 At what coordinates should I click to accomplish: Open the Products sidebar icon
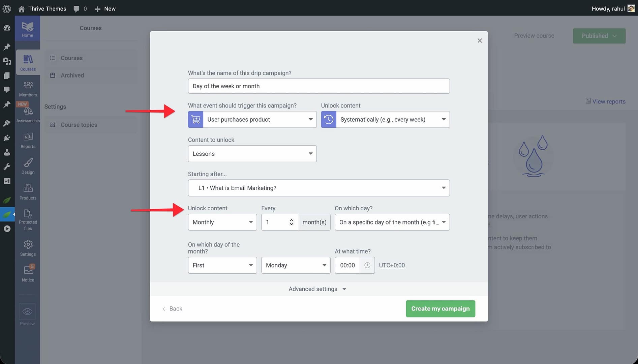coord(28,192)
